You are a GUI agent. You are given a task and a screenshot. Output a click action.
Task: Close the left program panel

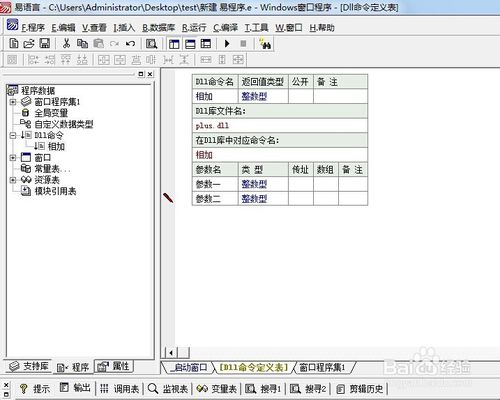(x=150, y=74)
